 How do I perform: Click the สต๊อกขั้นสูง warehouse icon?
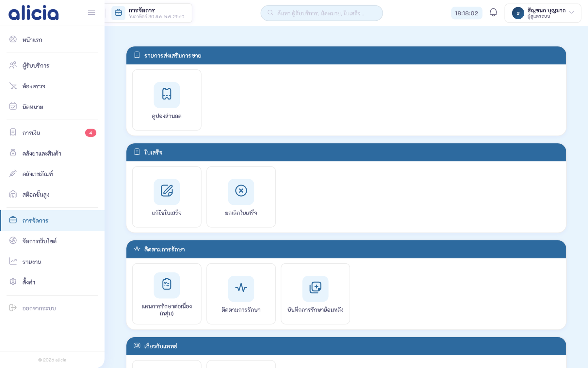tap(13, 194)
